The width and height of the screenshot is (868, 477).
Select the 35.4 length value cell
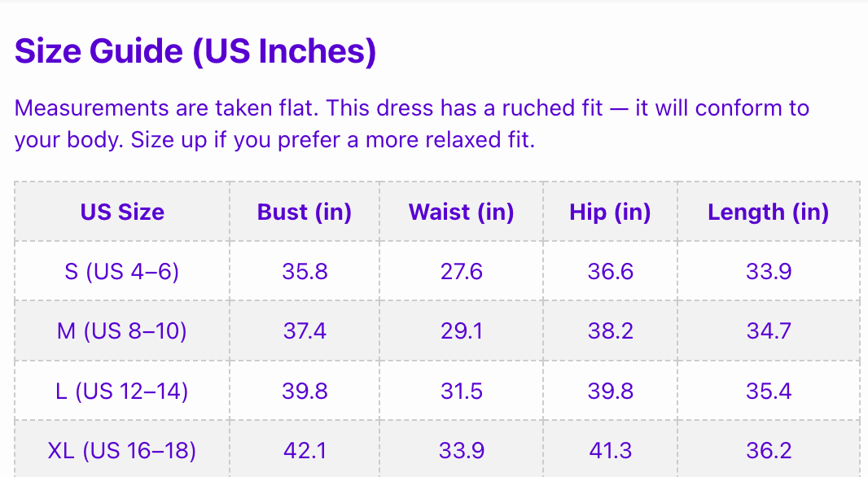coord(769,391)
